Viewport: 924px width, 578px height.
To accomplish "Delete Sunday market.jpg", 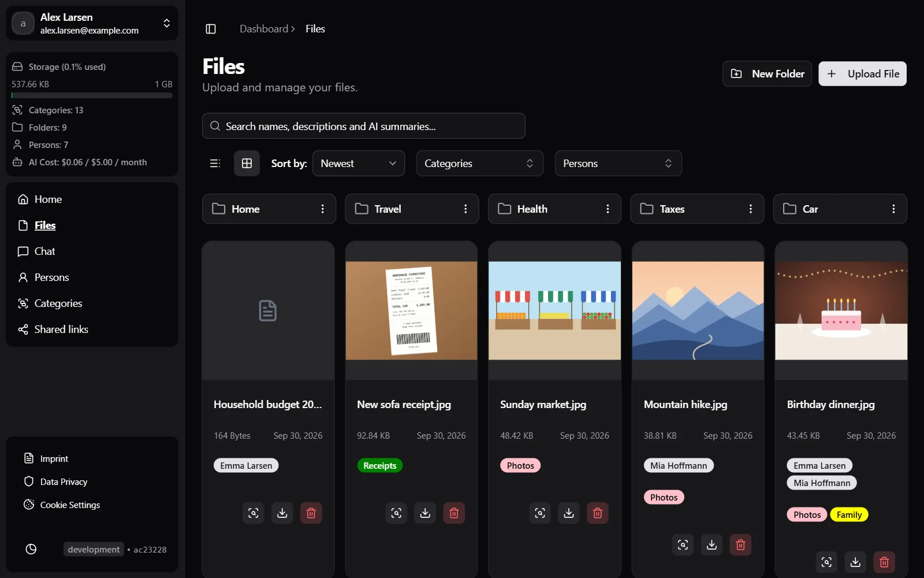I will tap(598, 513).
